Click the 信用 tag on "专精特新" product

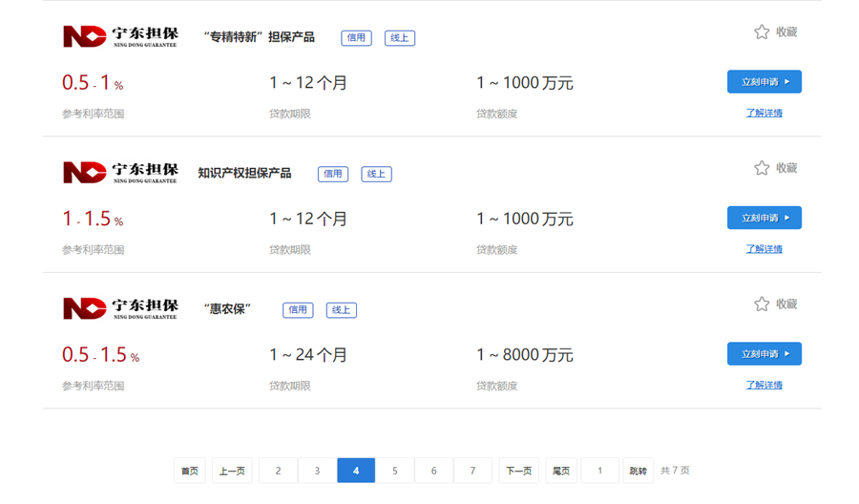[x=356, y=38]
